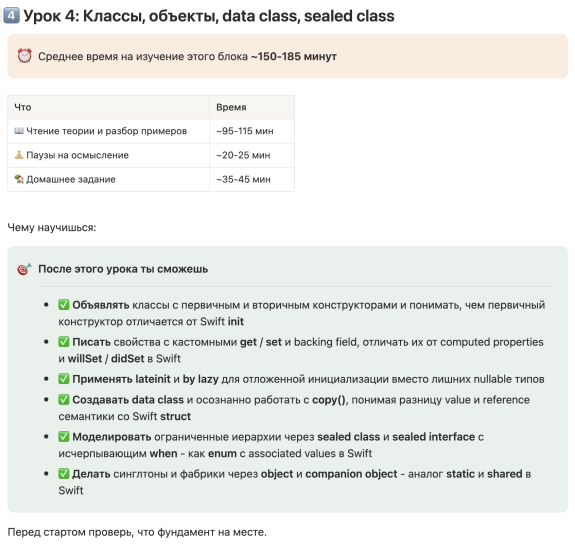Click the ~35-45 мин homework time cell

[252, 179]
